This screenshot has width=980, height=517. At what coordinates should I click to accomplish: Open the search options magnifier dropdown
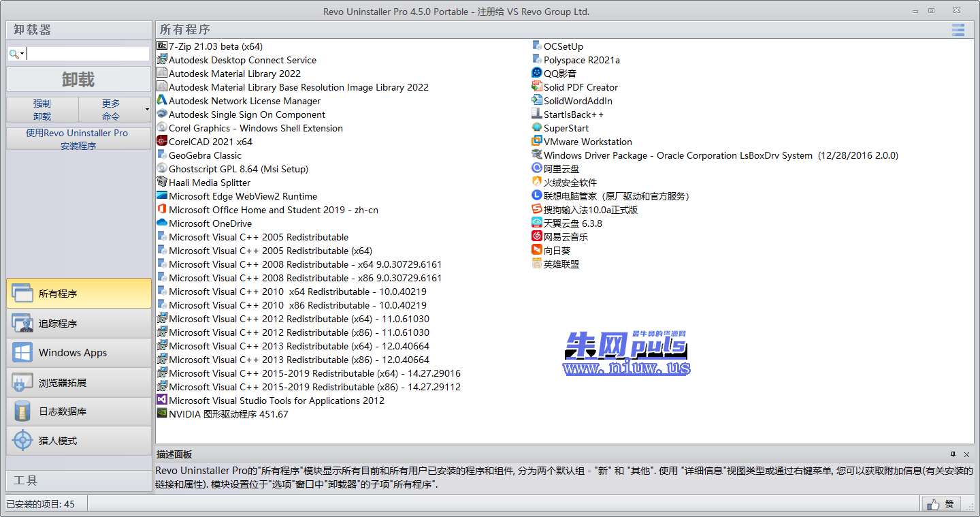pos(17,54)
